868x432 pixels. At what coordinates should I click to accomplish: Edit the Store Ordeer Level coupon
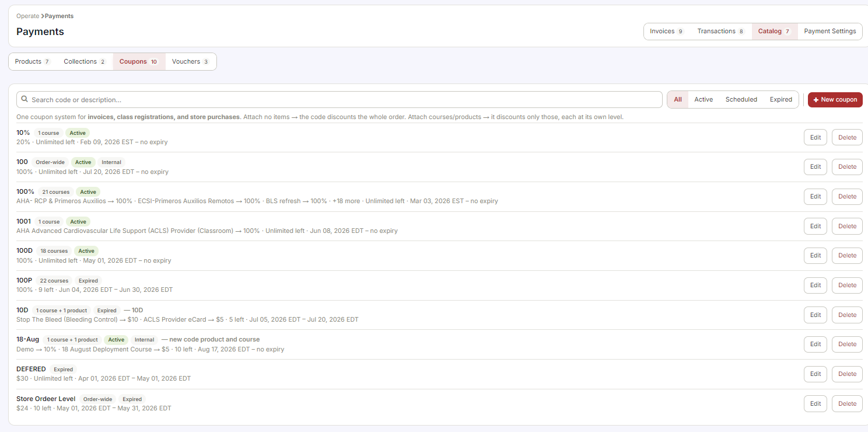pos(815,404)
